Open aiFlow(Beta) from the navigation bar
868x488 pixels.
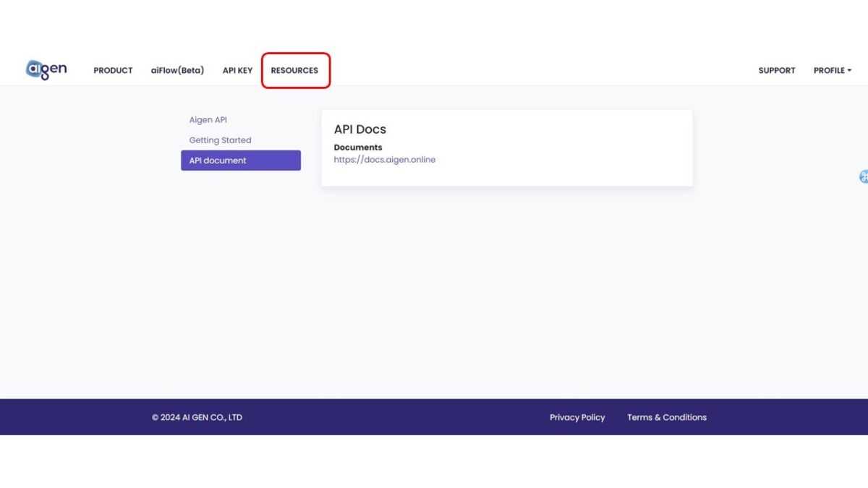(177, 70)
